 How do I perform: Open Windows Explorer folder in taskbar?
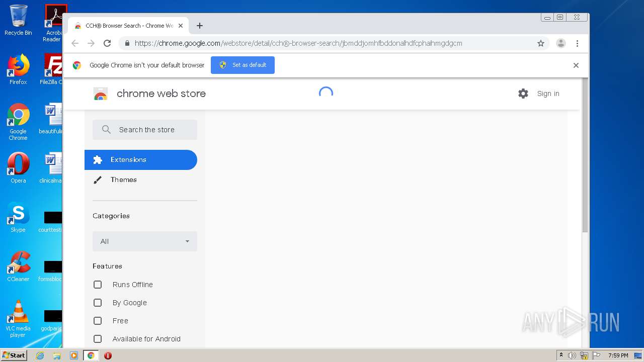tap(57, 355)
